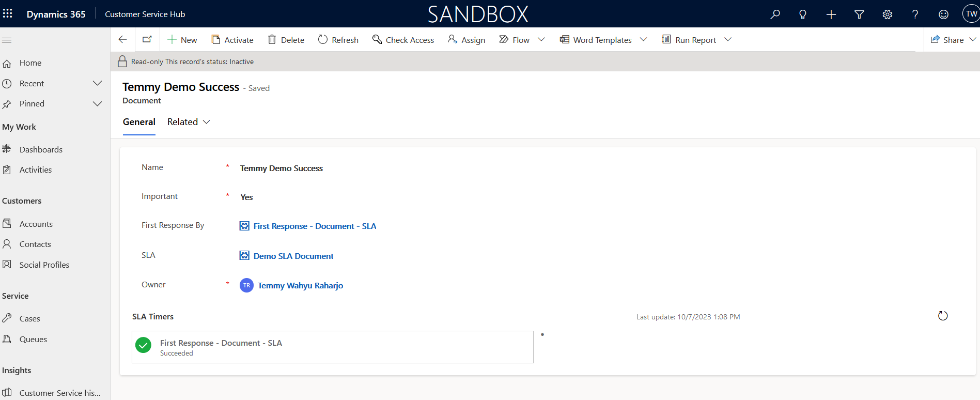
Task: Click the Cases wrench icon
Action: tap(7, 318)
